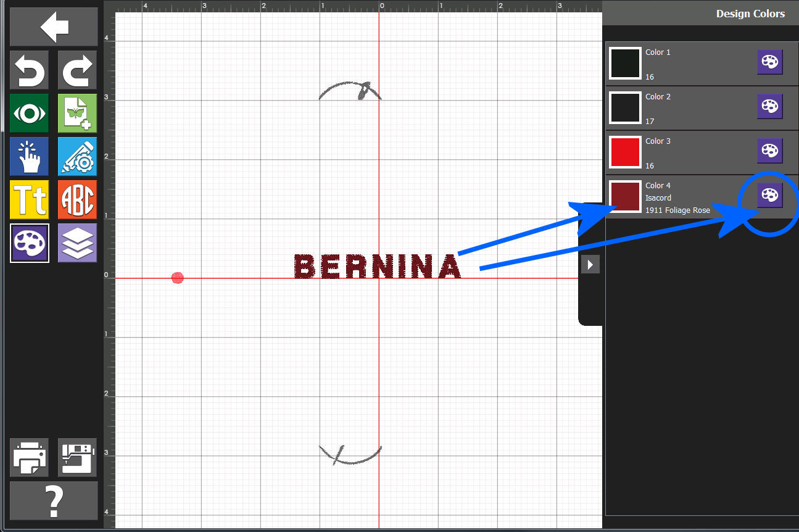This screenshot has width=799, height=532.
Task: Add a new design with butterfly icon
Action: tap(77, 113)
